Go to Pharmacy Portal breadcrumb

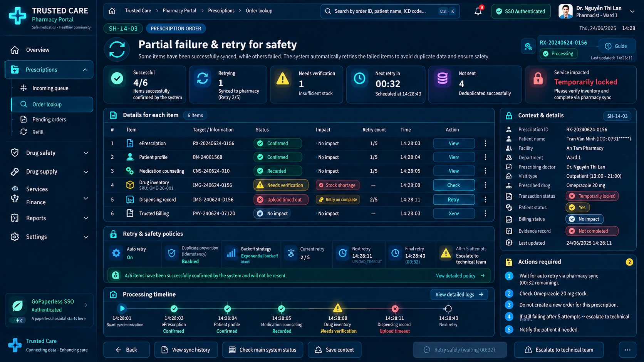(x=179, y=11)
